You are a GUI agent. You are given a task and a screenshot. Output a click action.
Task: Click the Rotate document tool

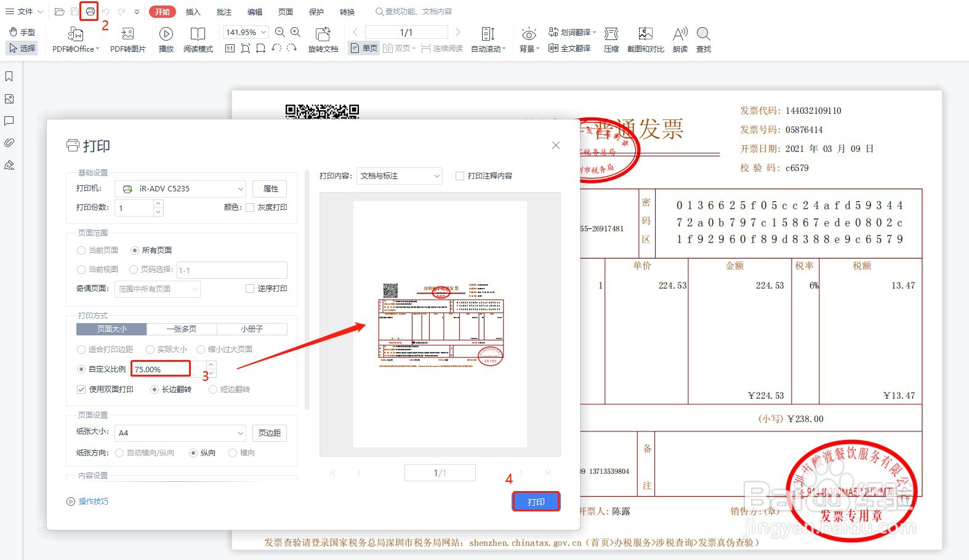click(323, 39)
